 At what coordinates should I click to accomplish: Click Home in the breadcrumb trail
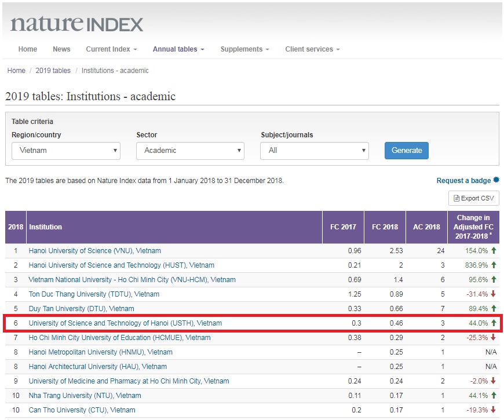coord(16,70)
